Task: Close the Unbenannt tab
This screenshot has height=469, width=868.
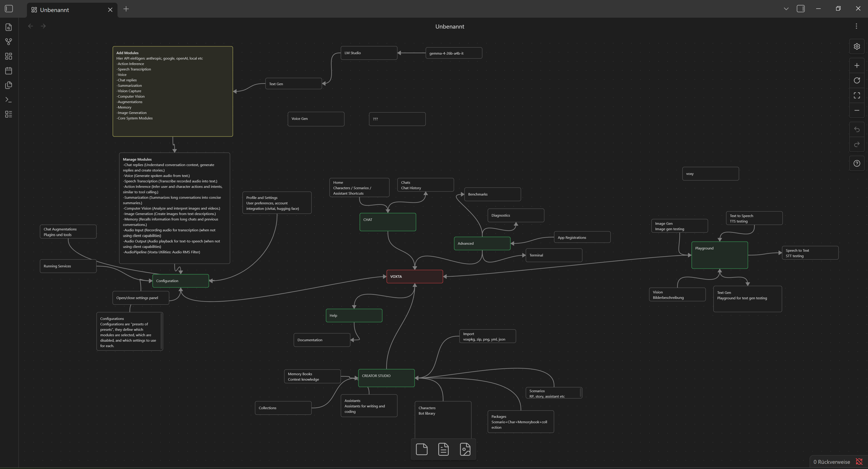Action: (x=110, y=10)
